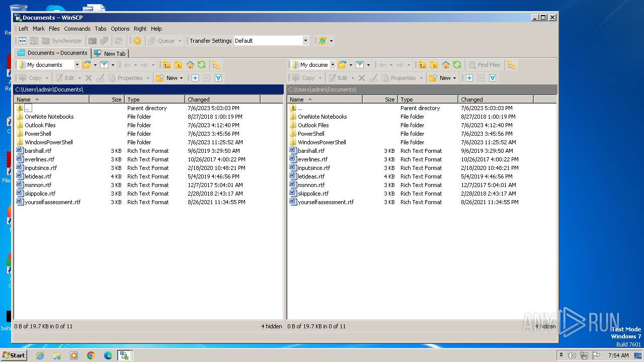The height and width of the screenshot is (362, 644).
Task: Sort right panel by Size column
Action: click(380, 100)
